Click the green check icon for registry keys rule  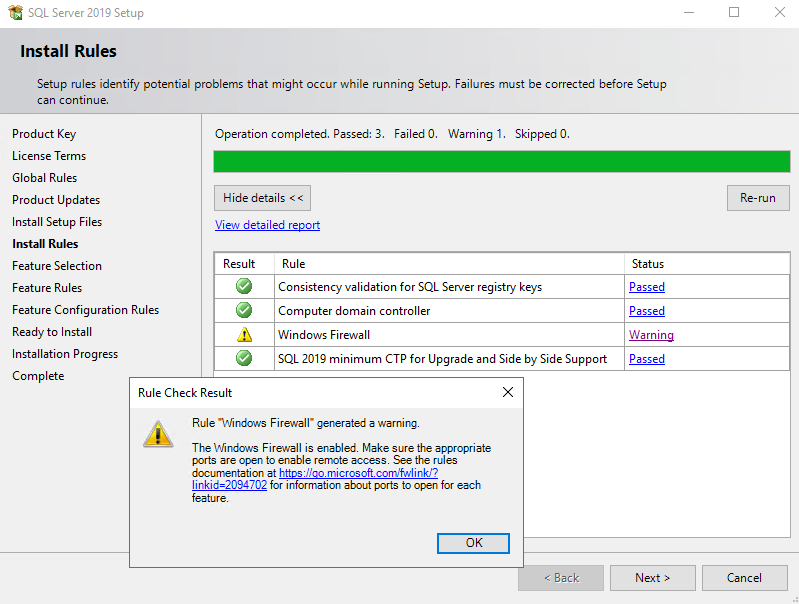244,286
